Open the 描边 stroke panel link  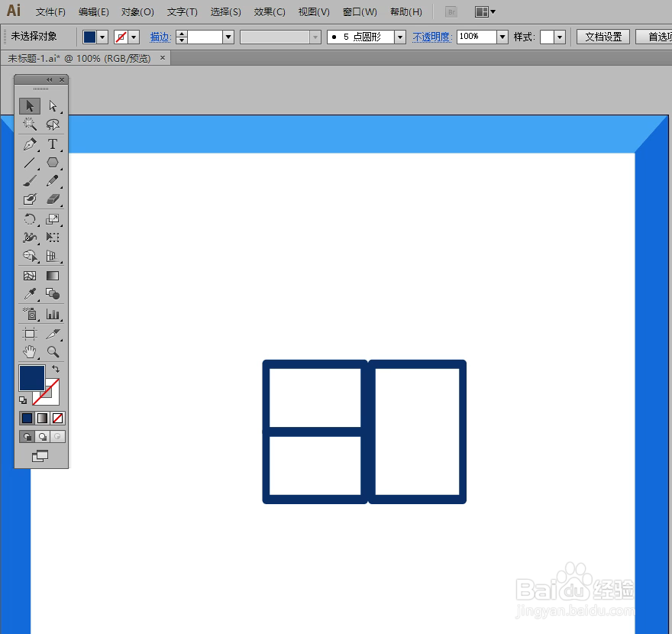160,37
